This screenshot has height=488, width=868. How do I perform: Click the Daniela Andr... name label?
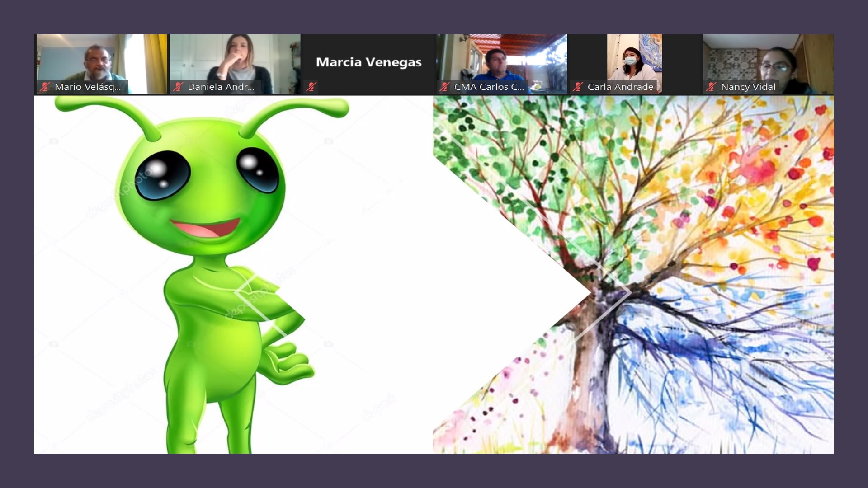tap(221, 87)
